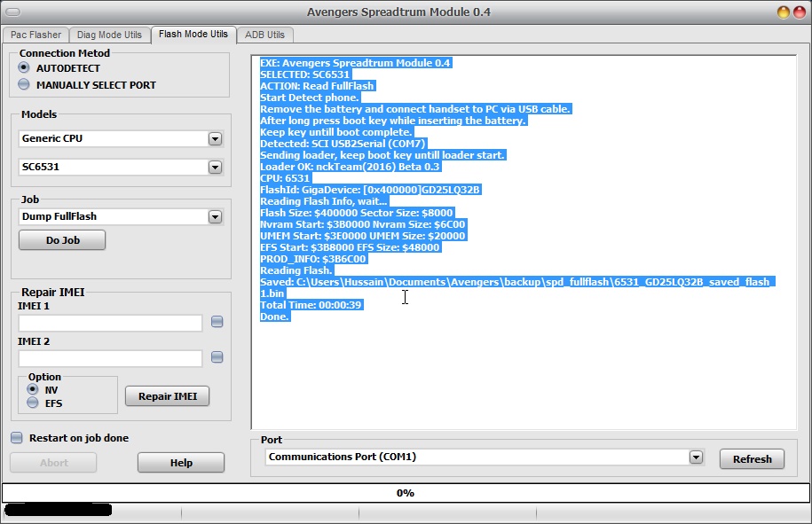The image size is (812, 524).
Task: Open the SC6531 chipset dropdown
Action: [215, 167]
